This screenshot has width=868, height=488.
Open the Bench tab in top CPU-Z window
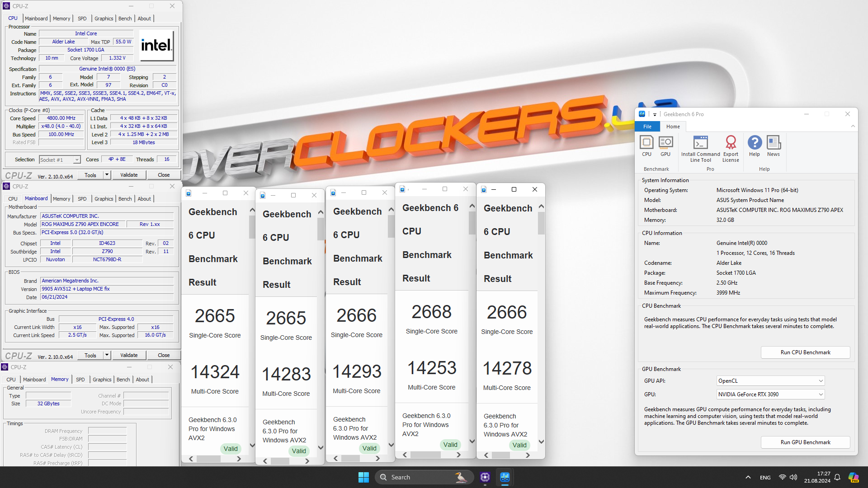(125, 19)
